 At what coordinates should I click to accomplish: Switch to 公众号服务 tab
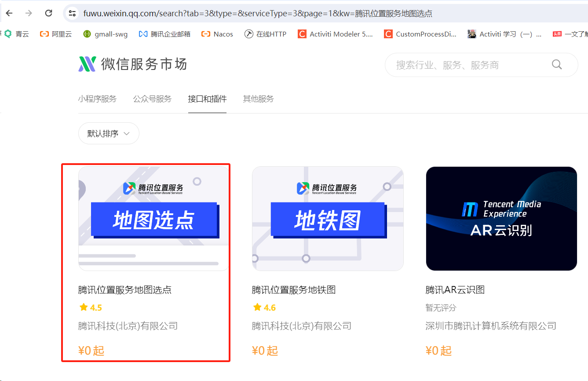point(152,99)
